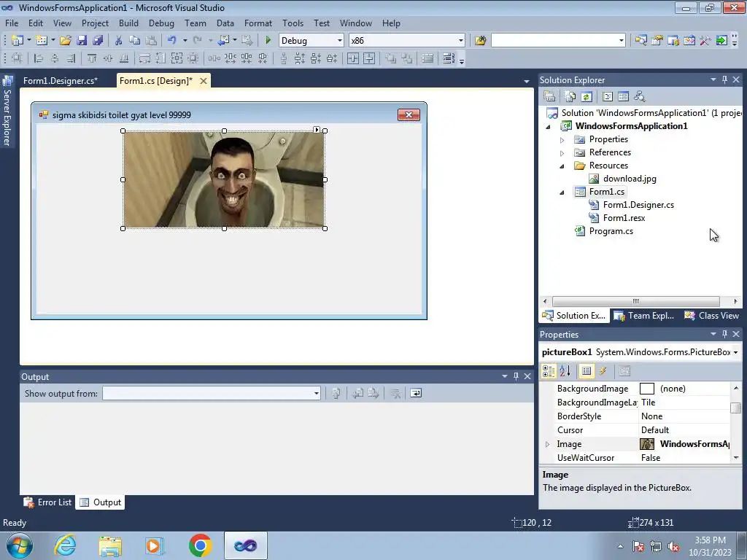Click the View Class Diagram icon

[639, 97]
